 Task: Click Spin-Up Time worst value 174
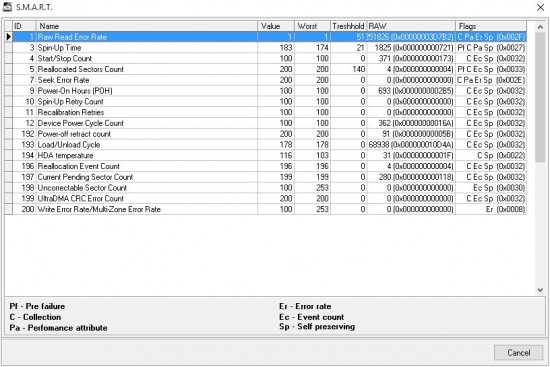click(x=322, y=48)
